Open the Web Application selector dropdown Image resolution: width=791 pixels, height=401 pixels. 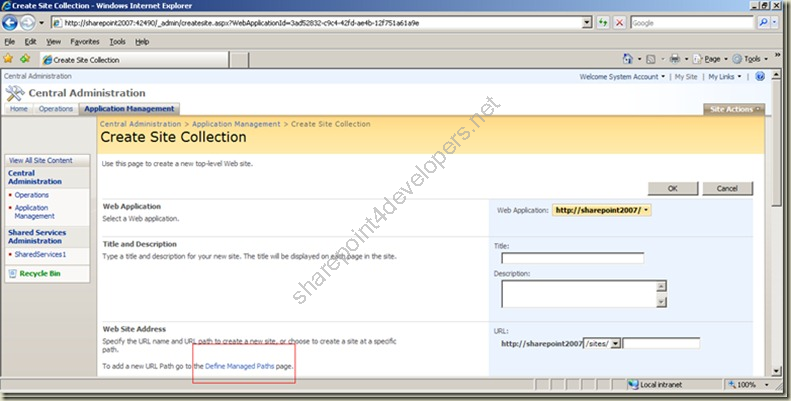(602, 210)
